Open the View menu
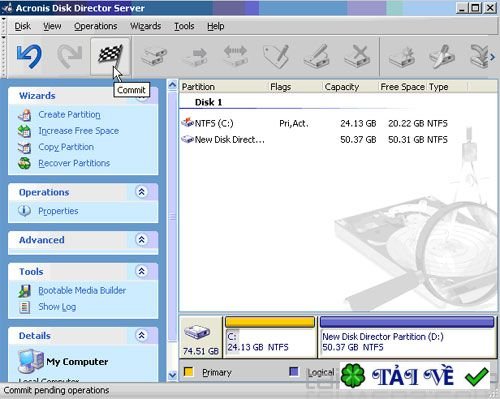500x399 pixels. (52, 26)
